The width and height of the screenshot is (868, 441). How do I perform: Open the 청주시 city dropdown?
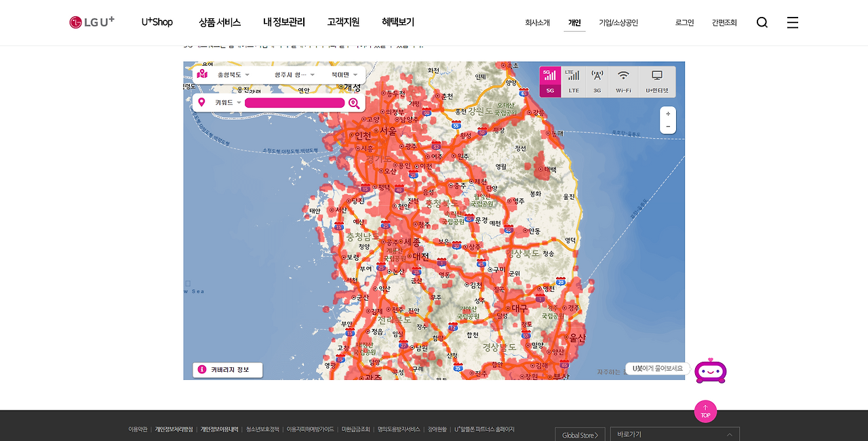pyautogui.click(x=295, y=75)
